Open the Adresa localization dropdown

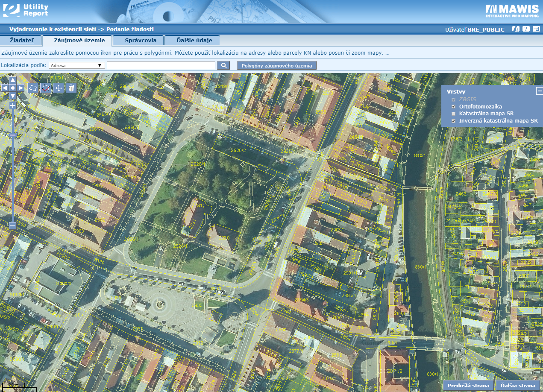click(x=77, y=65)
